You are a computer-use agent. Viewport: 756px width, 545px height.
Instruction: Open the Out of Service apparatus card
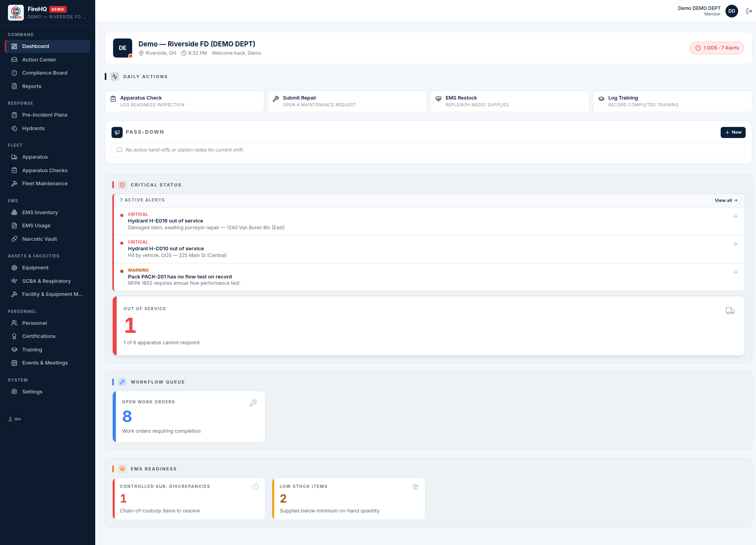click(429, 326)
